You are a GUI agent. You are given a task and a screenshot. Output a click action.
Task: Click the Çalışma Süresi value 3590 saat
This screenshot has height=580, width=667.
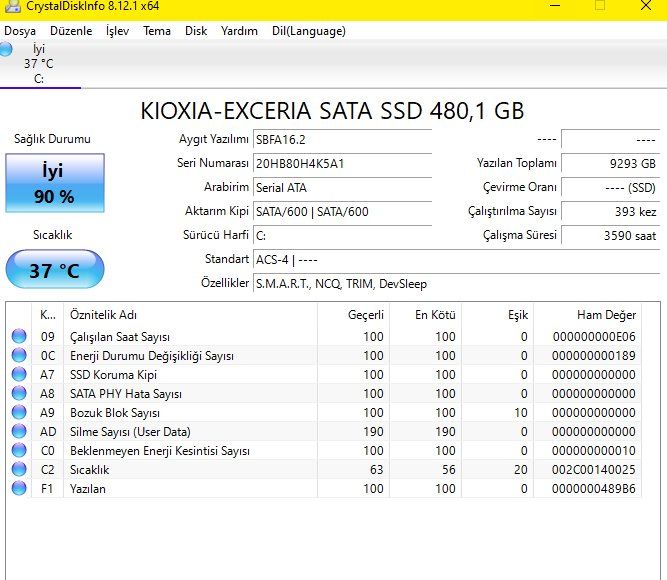(x=610, y=235)
